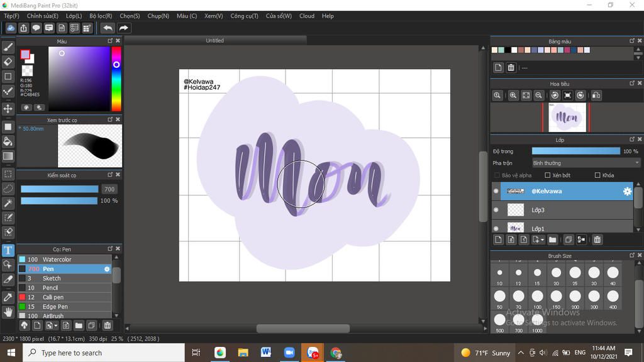The image size is (644, 362).
Task: Open the Pha trộn blend mode dropdown
Action: 586,163
